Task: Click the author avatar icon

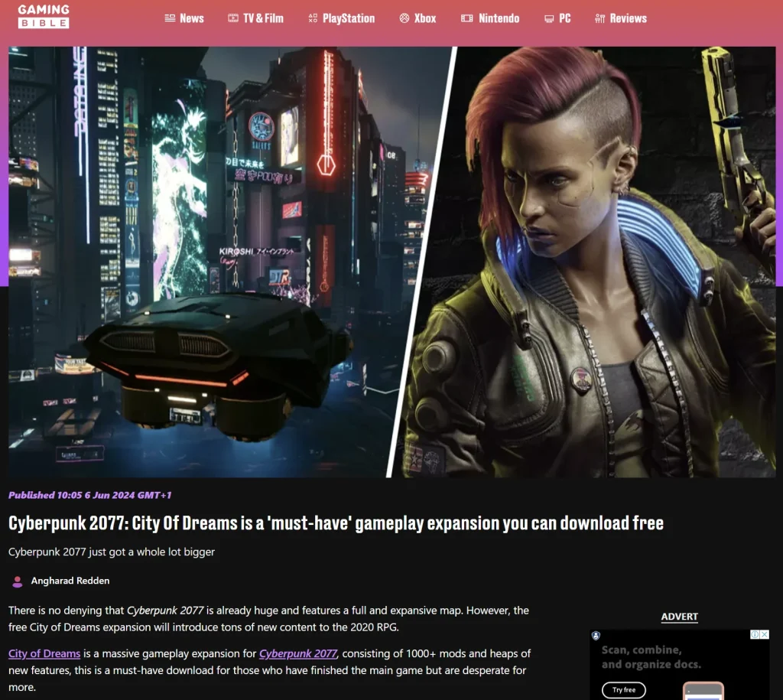Action: pos(18,581)
